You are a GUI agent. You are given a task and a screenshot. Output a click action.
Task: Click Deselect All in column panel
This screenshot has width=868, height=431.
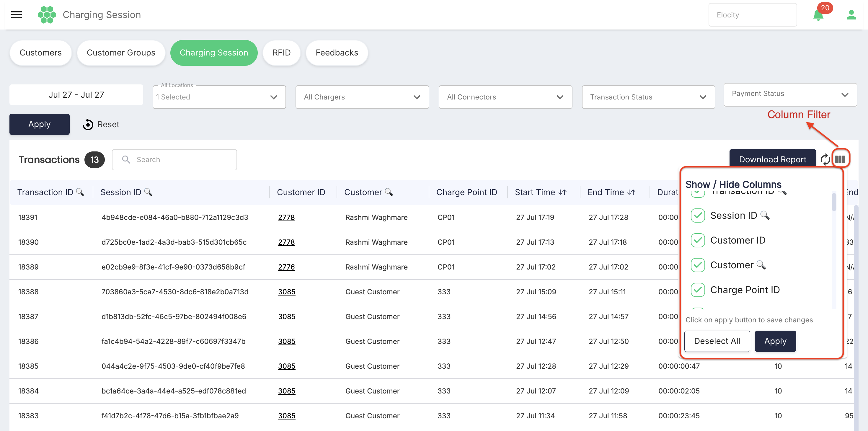[717, 341]
